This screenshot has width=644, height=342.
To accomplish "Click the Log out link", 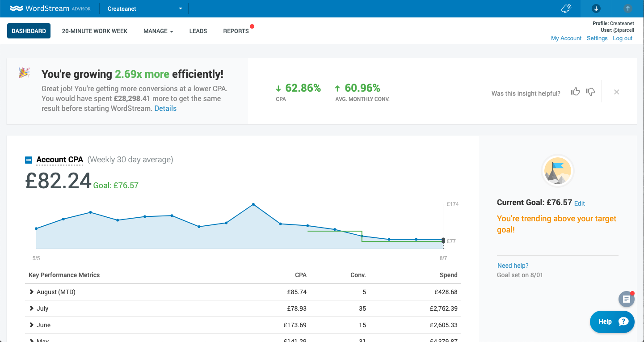I will (x=623, y=38).
